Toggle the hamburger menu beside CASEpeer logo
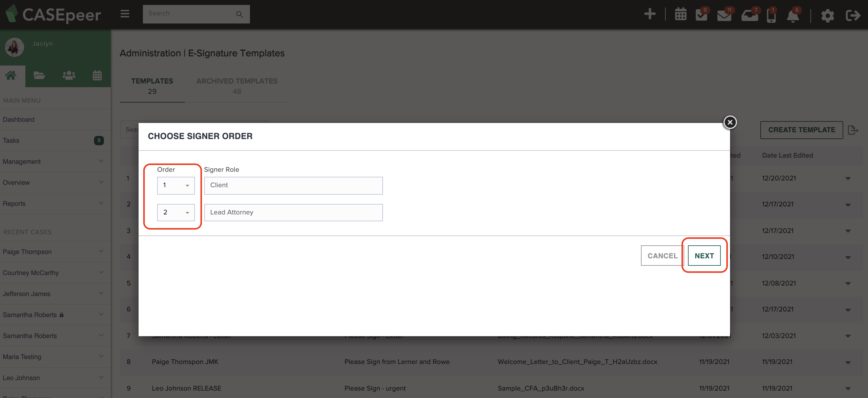Image resolution: width=868 pixels, height=398 pixels. pyautogui.click(x=124, y=14)
